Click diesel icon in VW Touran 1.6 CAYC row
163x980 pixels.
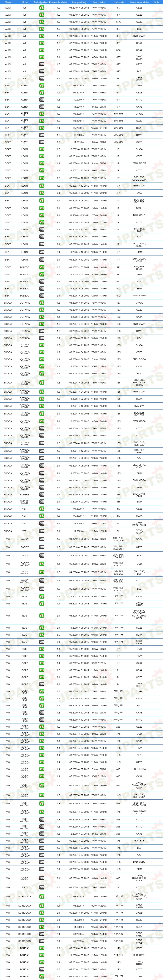(42, 969)
